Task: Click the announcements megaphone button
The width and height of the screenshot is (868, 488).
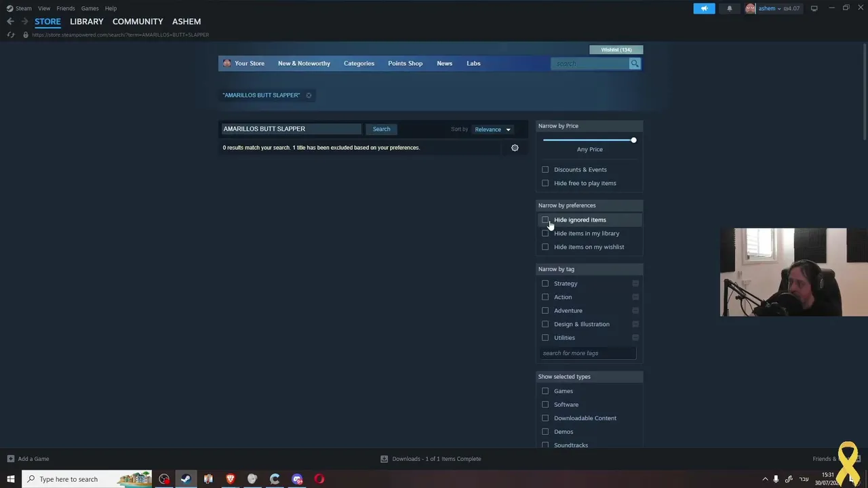Action: coord(704,8)
